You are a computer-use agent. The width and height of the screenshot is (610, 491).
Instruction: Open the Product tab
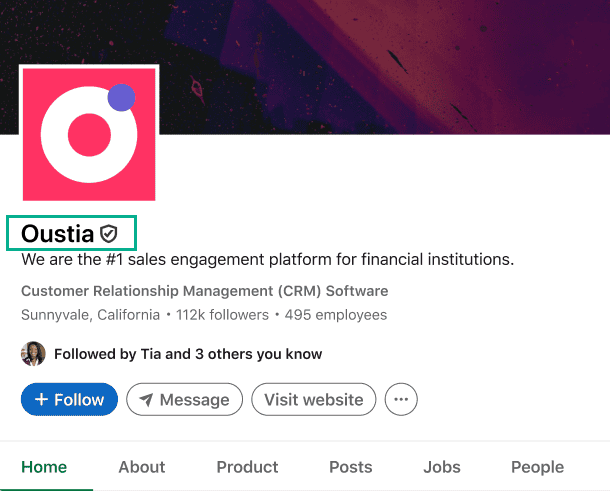pos(247,467)
